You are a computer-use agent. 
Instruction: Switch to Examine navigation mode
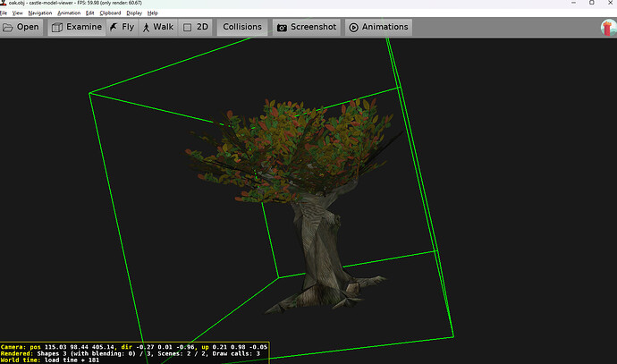77,27
